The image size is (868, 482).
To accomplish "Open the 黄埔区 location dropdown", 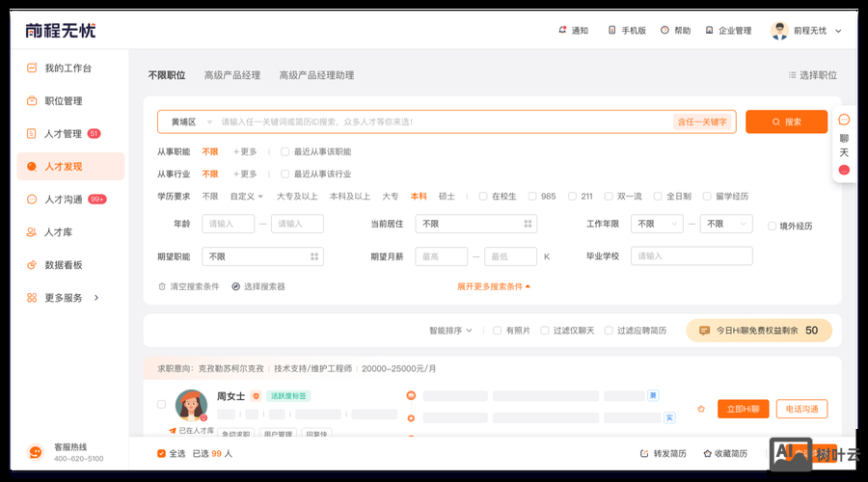I will pyautogui.click(x=192, y=121).
